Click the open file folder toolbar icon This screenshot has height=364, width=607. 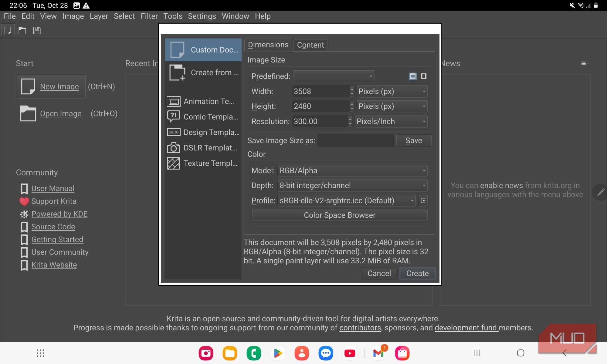coord(22,31)
